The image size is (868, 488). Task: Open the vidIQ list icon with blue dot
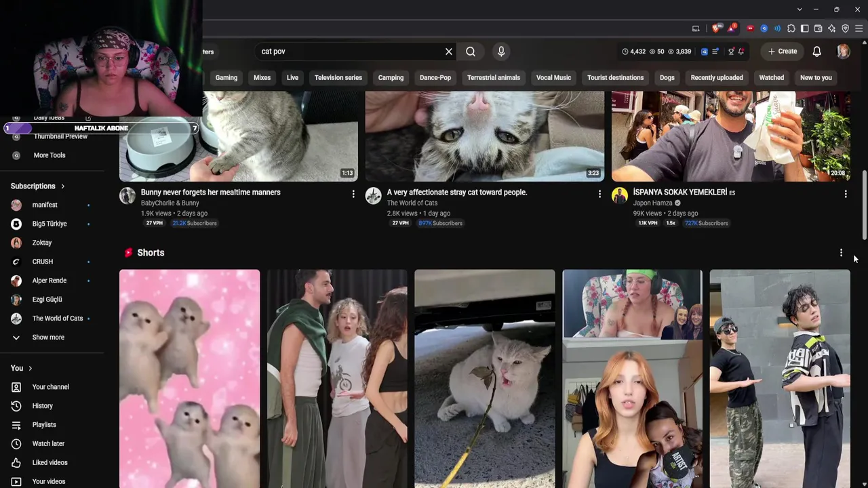pos(715,52)
